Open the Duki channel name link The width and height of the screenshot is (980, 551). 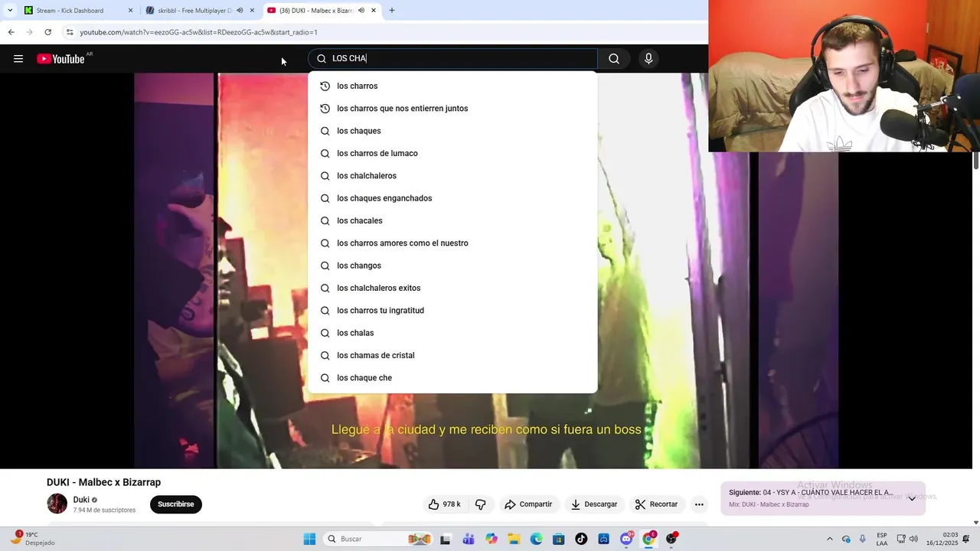(81, 500)
